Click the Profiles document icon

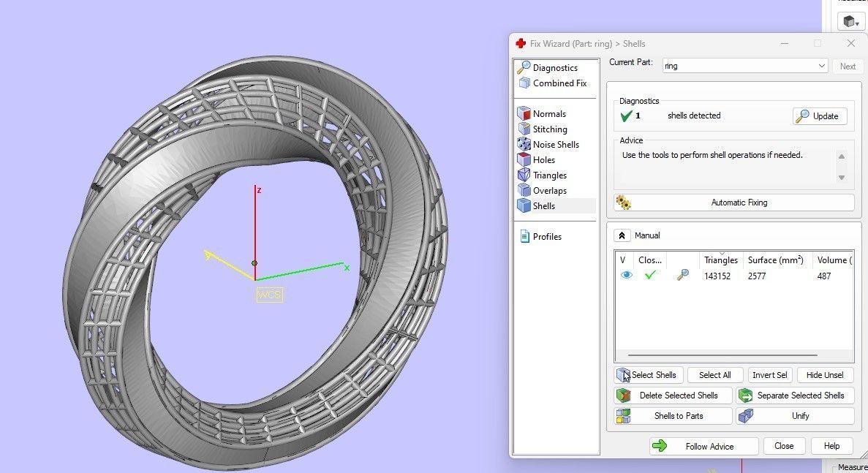pyautogui.click(x=525, y=236)
